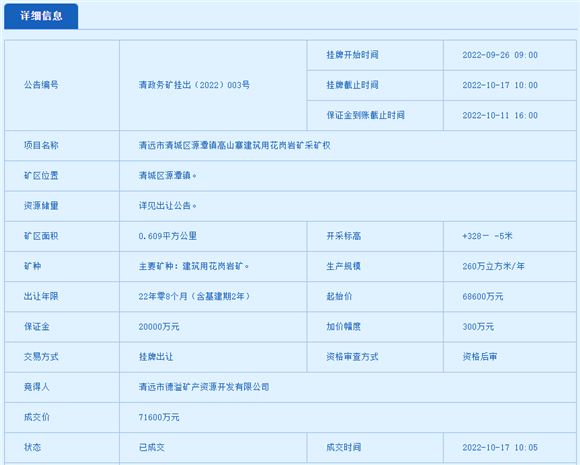The height and width of the screenshot is (465, 580).
Task: Click mining elevation value +328 to -5米
Action: tap(487, 236)
